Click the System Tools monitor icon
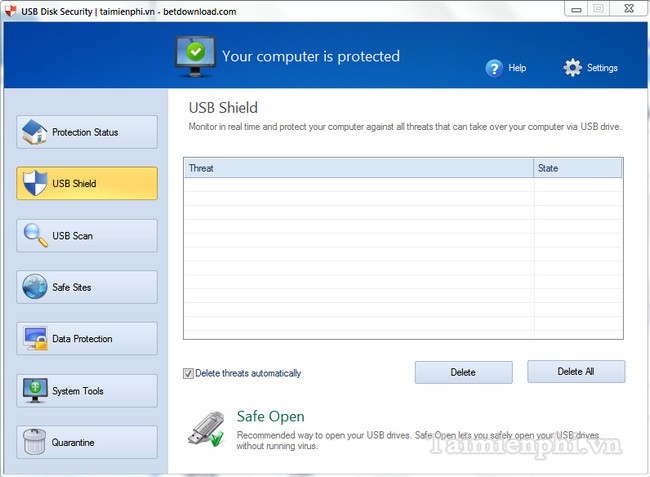 35,390
